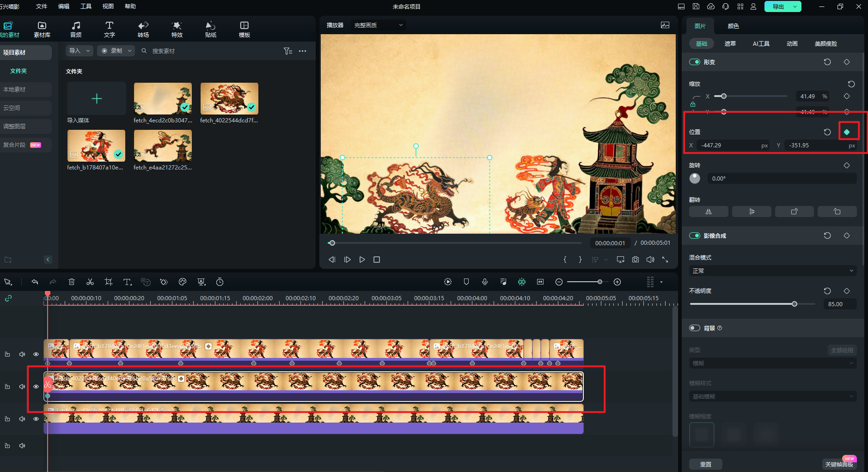Click the voiceover microphone icon
This screenshot has height=472, width=868.
pos(485,282)
